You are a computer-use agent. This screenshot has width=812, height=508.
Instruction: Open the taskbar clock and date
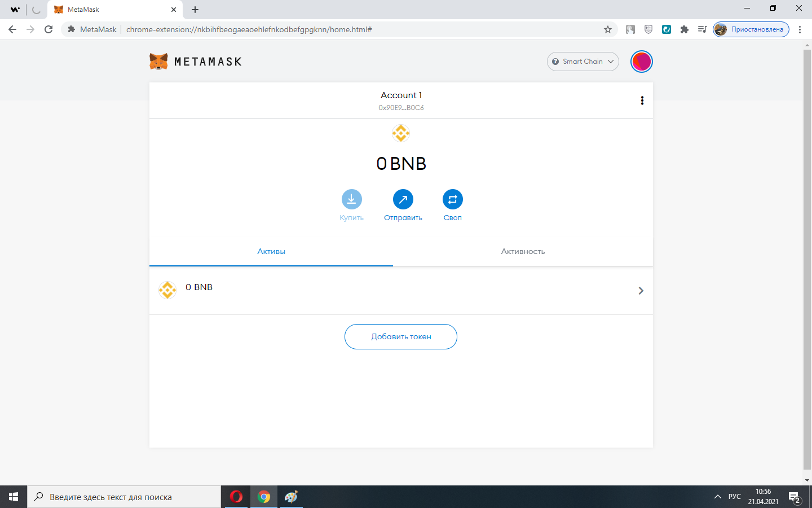click(x=763, y=497)
